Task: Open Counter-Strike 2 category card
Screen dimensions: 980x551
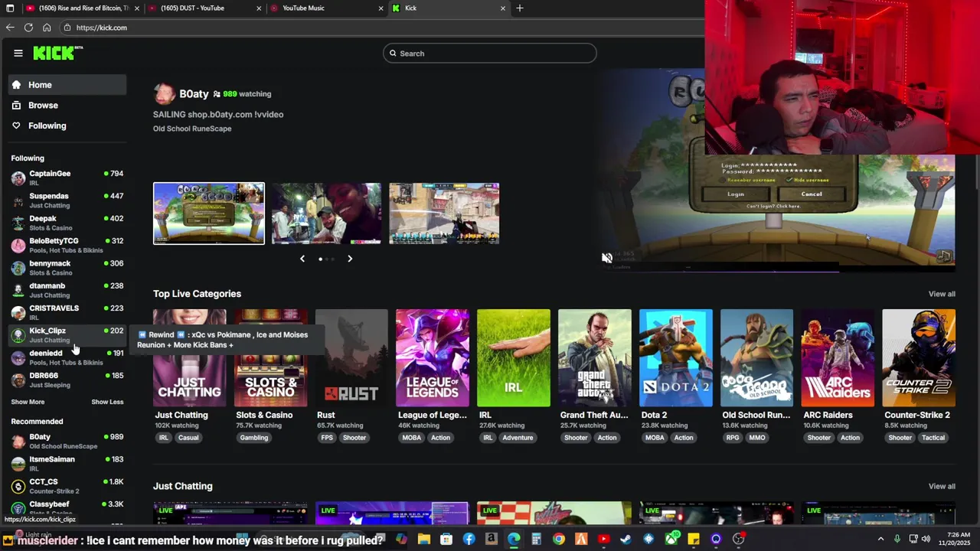Action: (x=919, y=358)
